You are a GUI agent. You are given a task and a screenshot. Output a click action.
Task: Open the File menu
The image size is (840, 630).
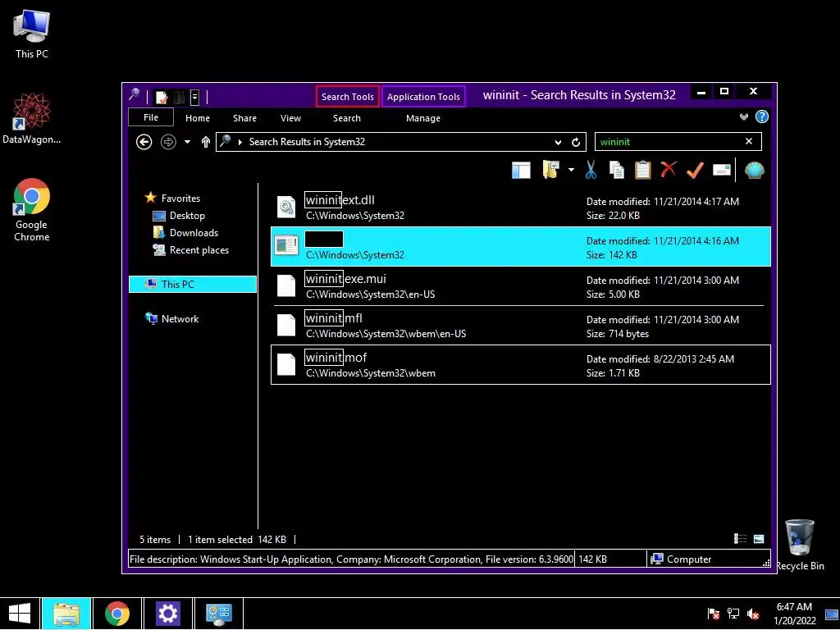tap(151, 117)
